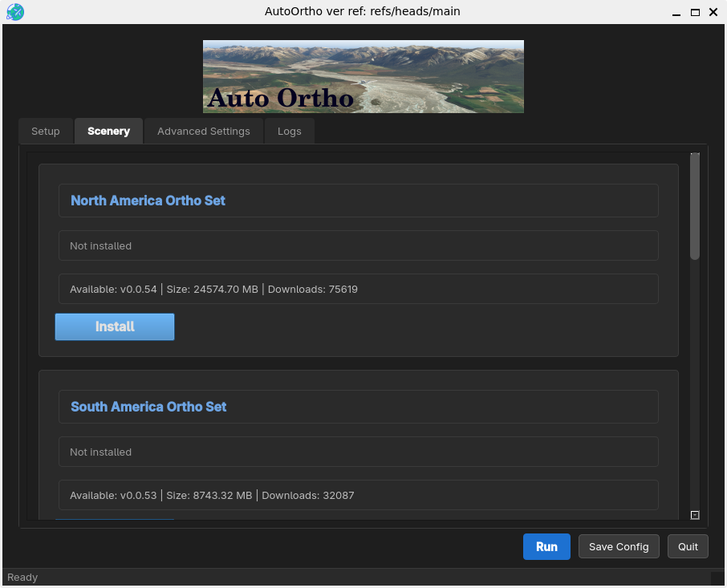Click the North America Ortho Set heading

pos(148,201)
